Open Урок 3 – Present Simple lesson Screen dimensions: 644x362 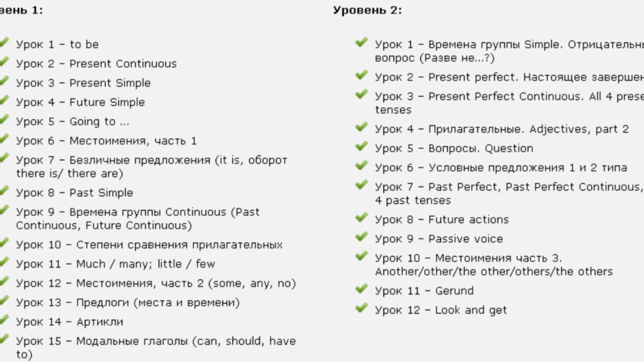84,83
